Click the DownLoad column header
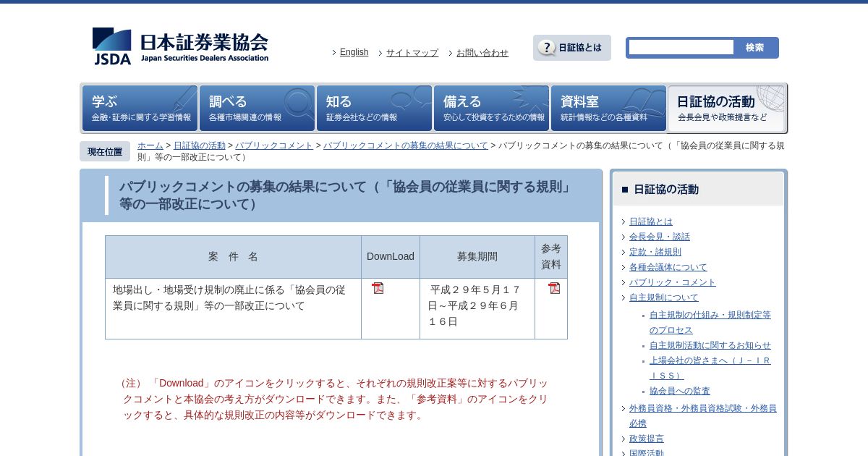868x456 pixels. click(x=391, y=257)
